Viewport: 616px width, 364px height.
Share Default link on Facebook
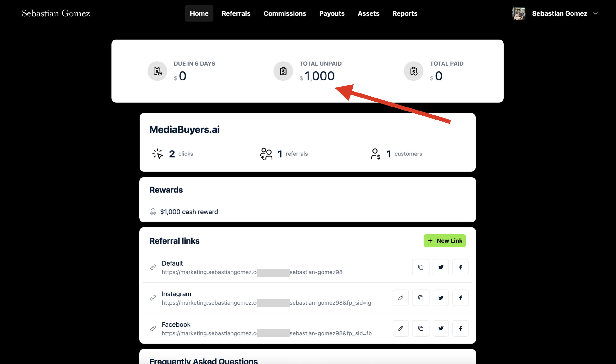(x=460, y=267)
